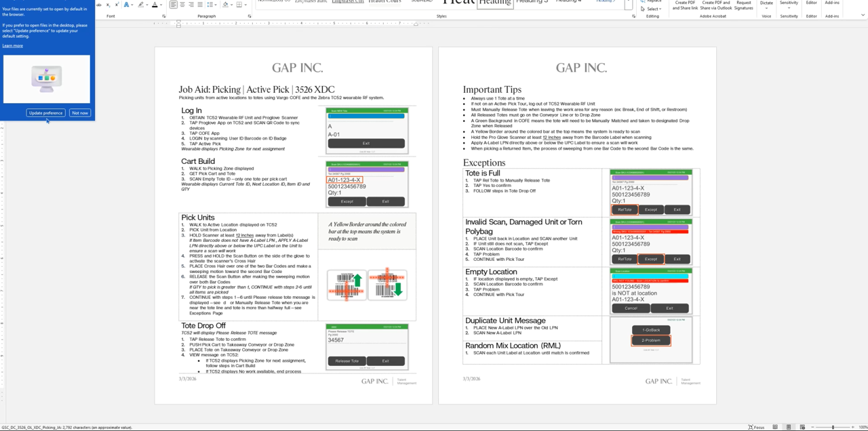The image size is (868, 431).
Task: Switch to Read Mode view
Action: coord(774,427)
